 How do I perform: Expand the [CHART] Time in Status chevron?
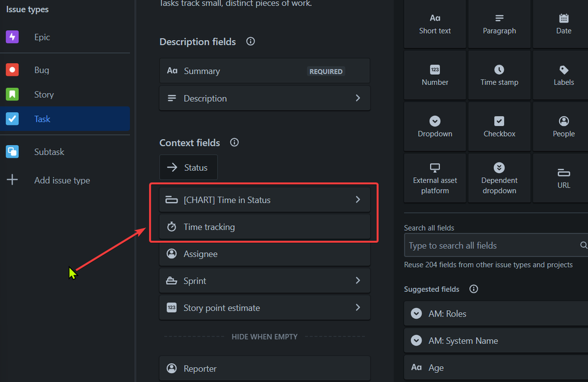point(358,200)
